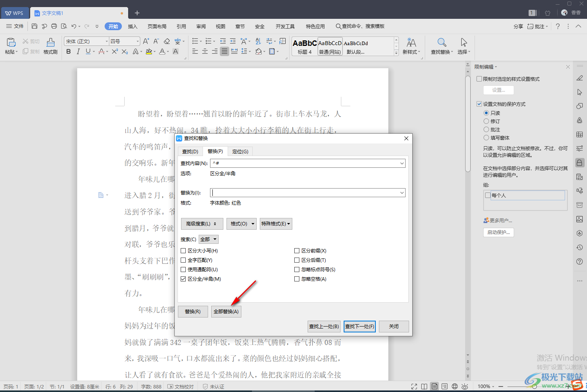Align text left

(x=195, y=51)
